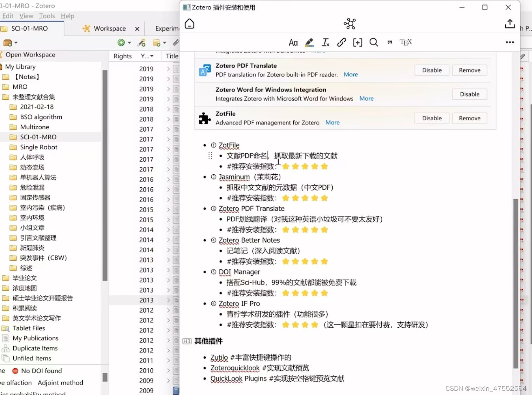
Task: Insert a blockquote with quote icon
Action: point(390,42)
